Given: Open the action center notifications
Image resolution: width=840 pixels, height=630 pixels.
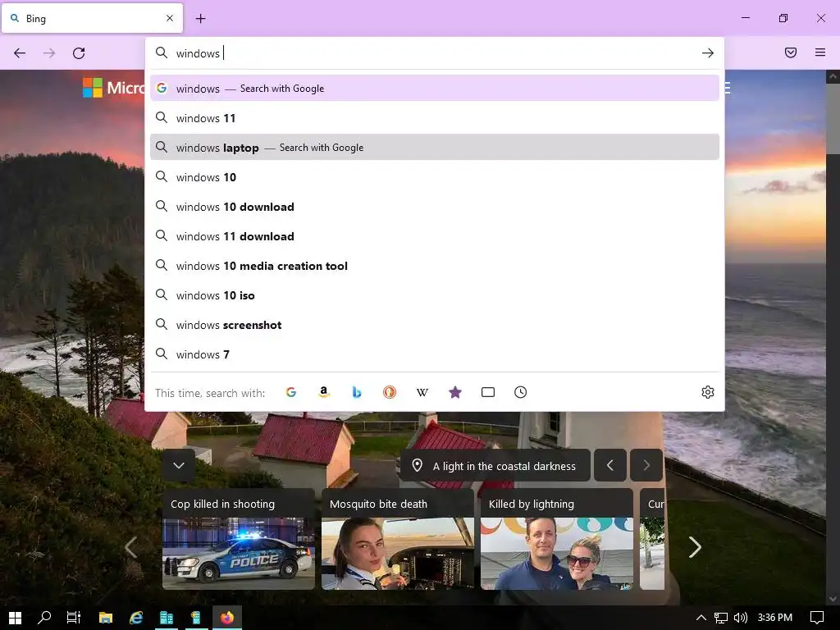Looking at the screenshot, I should pos(816,618).
